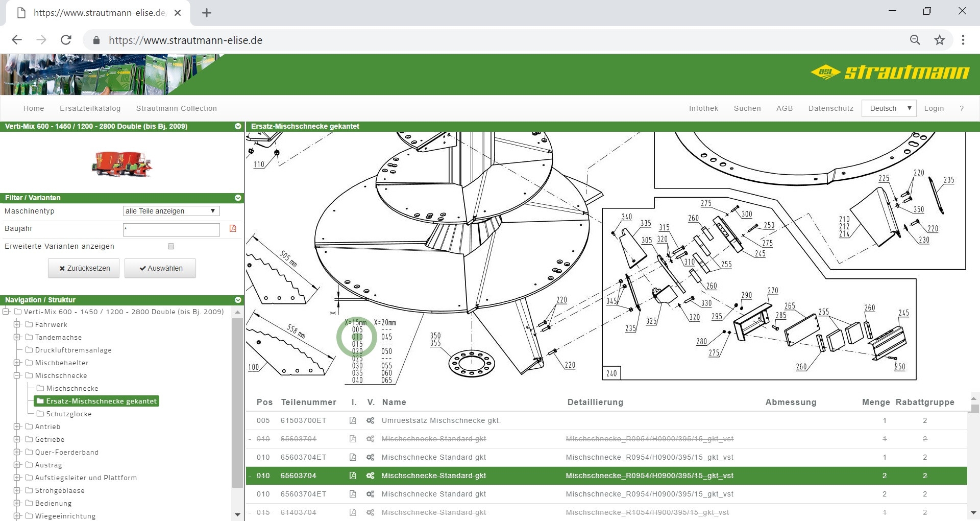Open the Ersatzteilkatalog menu
The width and height of the screenshot is (980, 521).
point(90,108)
